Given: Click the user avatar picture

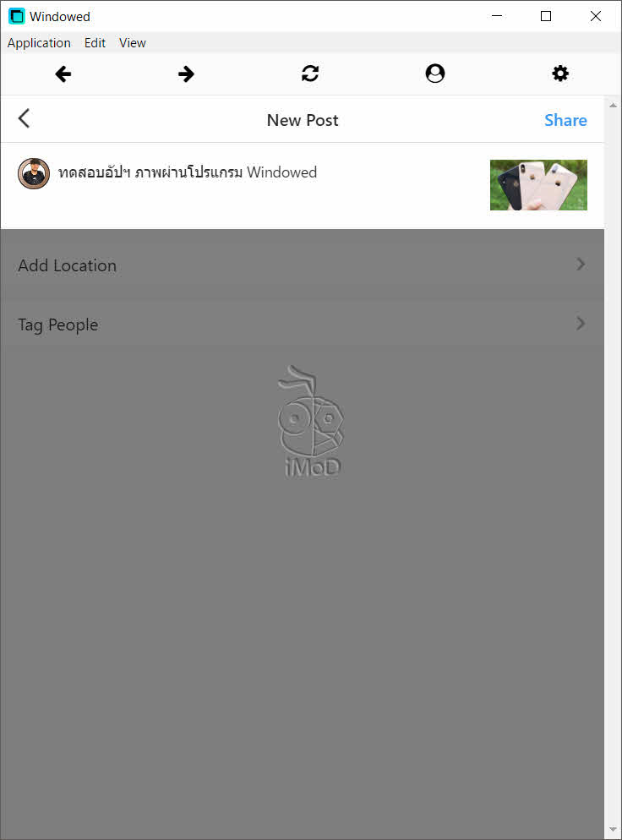Looking at the screenshot, I should [x=34, y=173].
